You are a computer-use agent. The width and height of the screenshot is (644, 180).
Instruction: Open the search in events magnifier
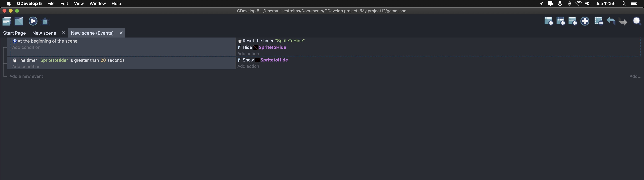[637, 21]
